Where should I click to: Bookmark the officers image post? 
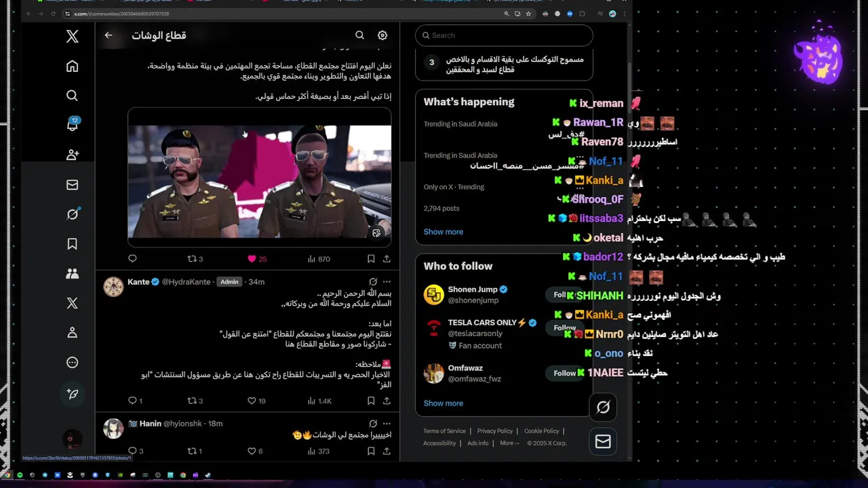(x=371, y=259)
